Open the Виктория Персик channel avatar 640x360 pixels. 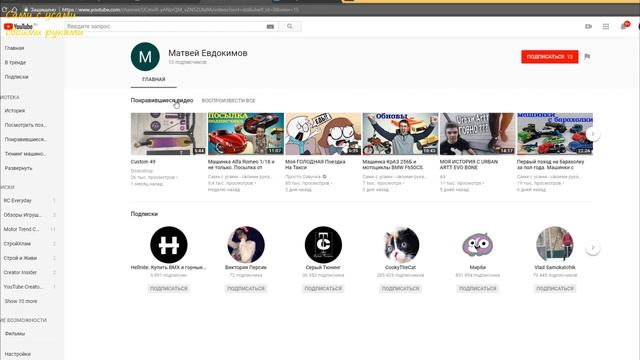coord(246,244)
